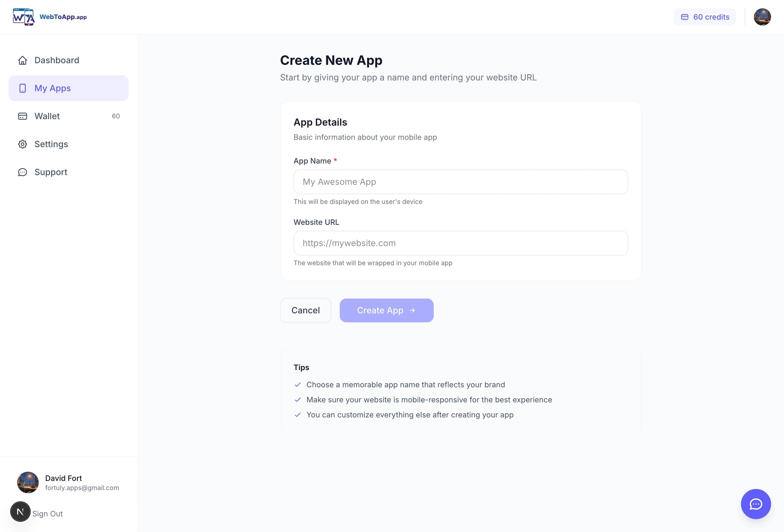The width and height of the screenshot is (784, 532).
Task: Click the credits card icon in header
Action: coord(685,16)
